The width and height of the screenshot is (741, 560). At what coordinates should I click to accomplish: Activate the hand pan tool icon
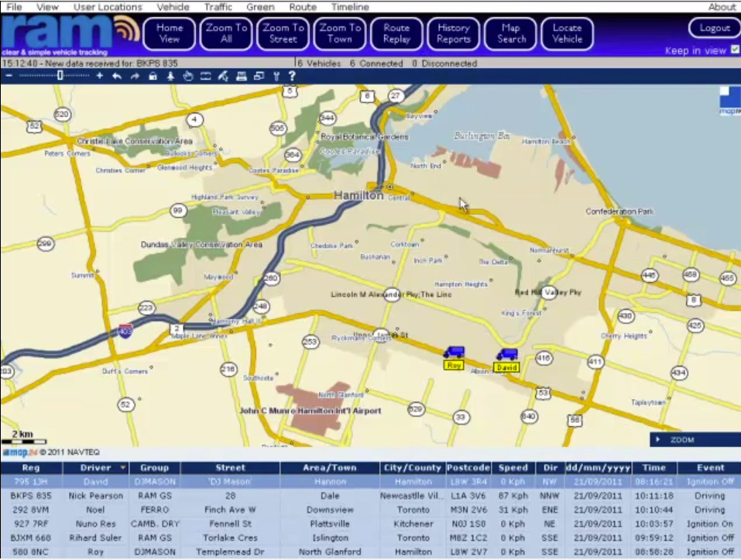pos(187,76)
